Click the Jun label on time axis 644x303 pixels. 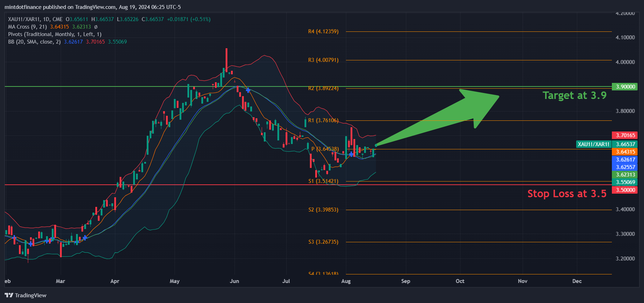235,281
